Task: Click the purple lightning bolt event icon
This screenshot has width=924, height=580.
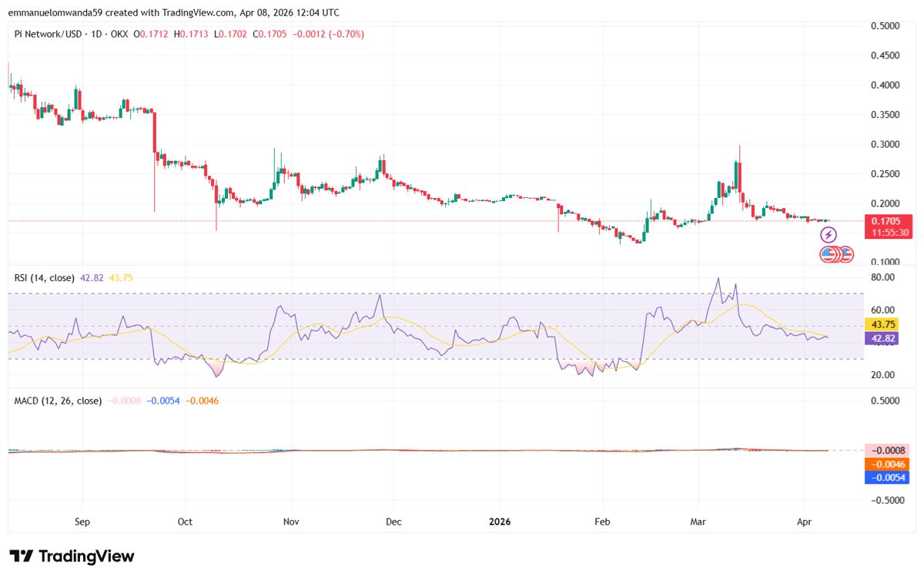Action: (x=830, y=236)
